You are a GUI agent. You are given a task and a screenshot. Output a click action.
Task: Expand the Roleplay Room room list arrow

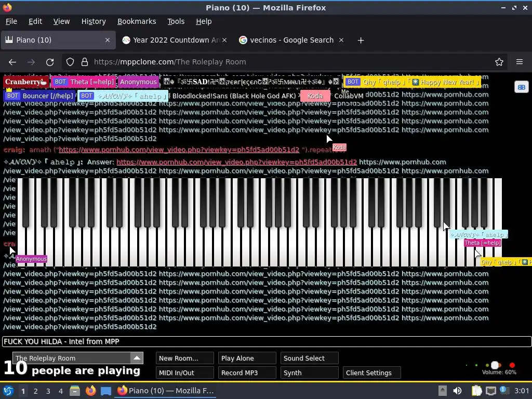tap(137, 358)
